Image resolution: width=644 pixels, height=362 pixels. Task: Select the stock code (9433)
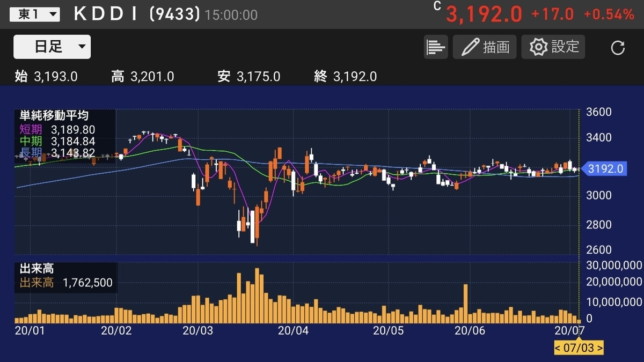(x=174, y=14)
